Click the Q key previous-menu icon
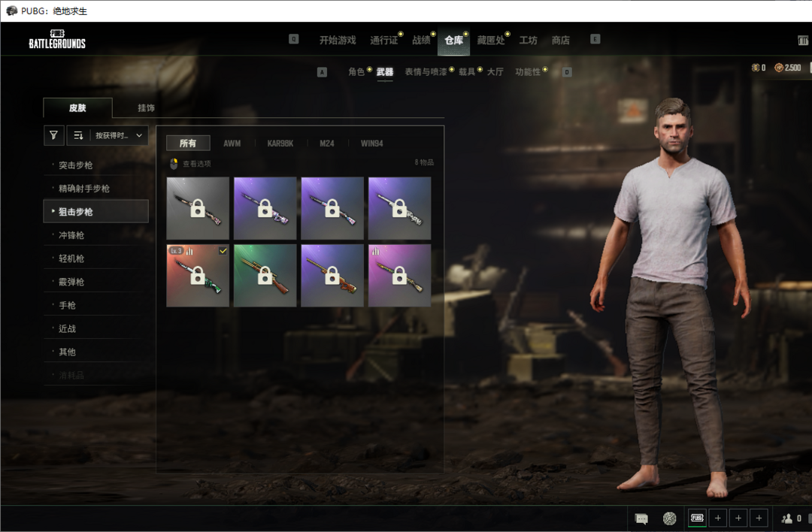 pos(294,39)
